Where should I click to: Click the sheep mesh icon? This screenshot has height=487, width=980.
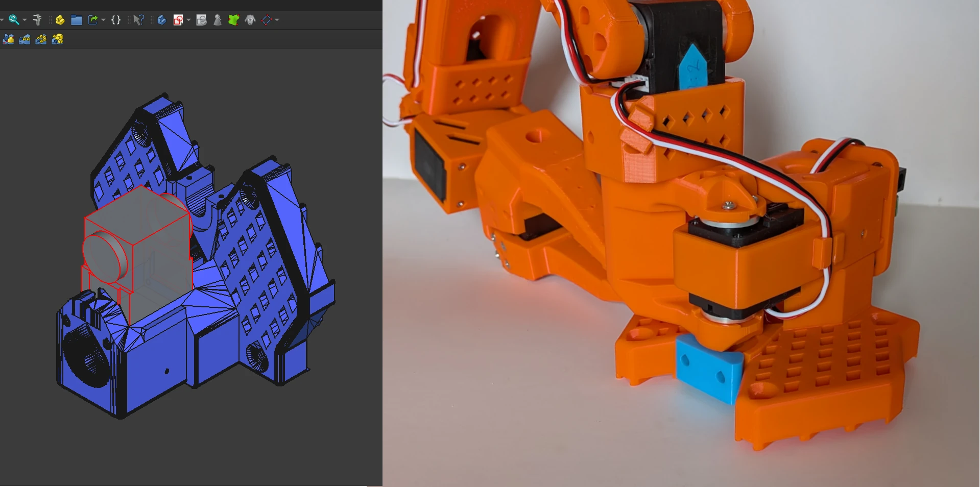(x=249, y=20)
